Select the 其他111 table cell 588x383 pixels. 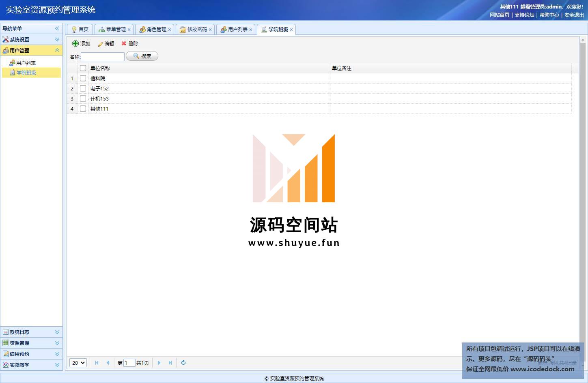(209, 109)
